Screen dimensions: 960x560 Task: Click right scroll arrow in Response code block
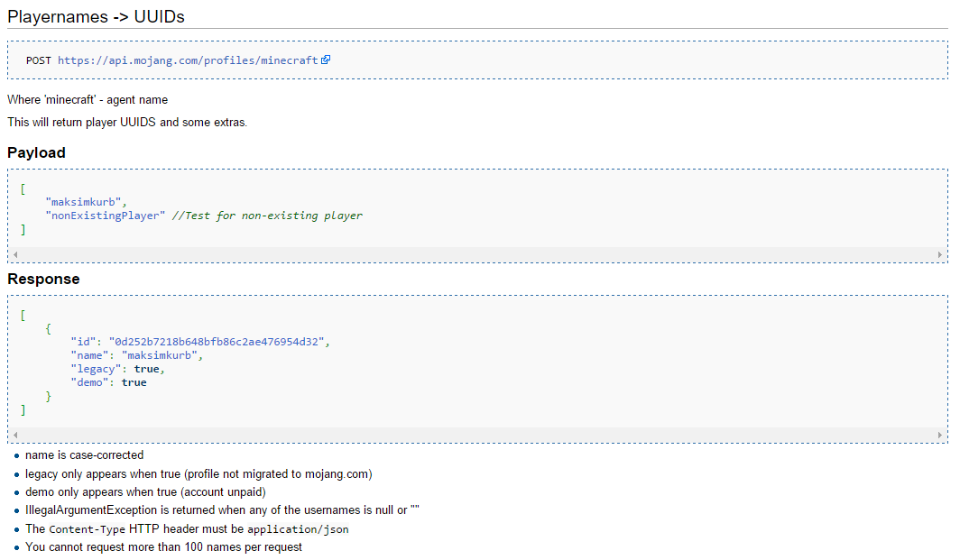tap(940, 436)
